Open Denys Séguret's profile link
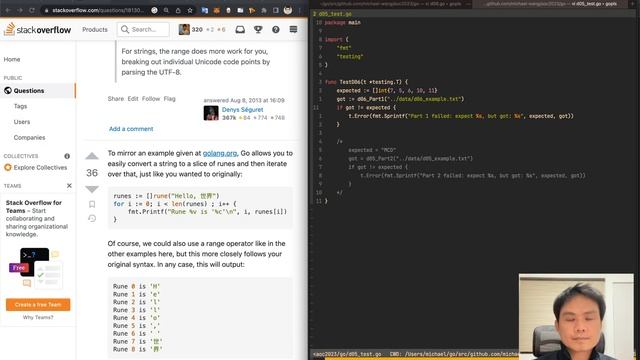Image resolution: width=640 pixels, height=360 pixels. click(242, 109)
